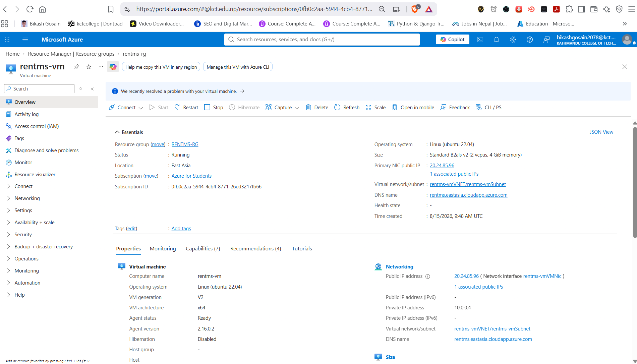Choose Open in mobile
This screenshot has width=637, height=364.
[413, 108]
